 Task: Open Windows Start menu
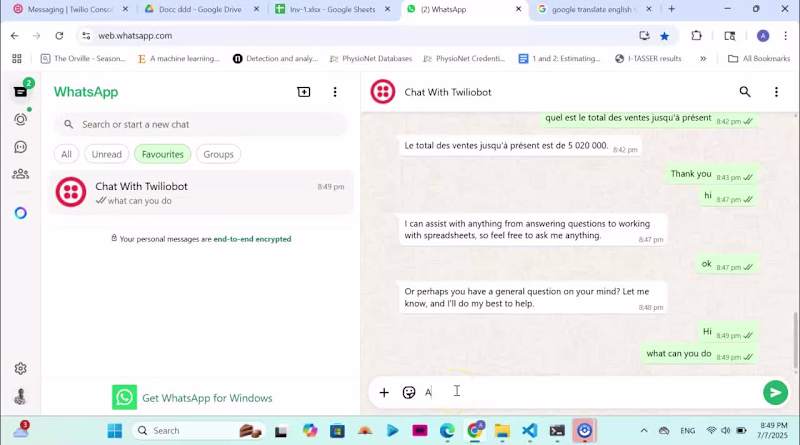tap(115, 431)
